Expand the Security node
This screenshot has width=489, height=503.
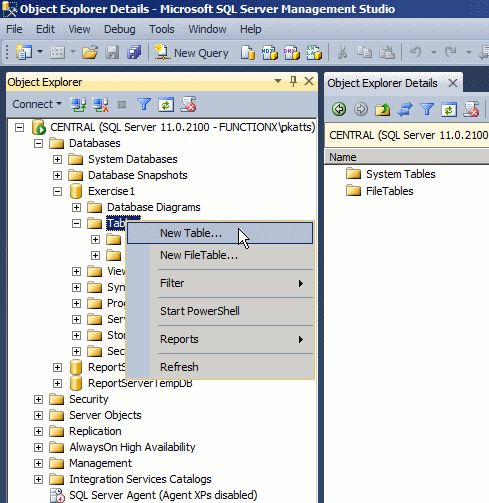coord(39,399)
